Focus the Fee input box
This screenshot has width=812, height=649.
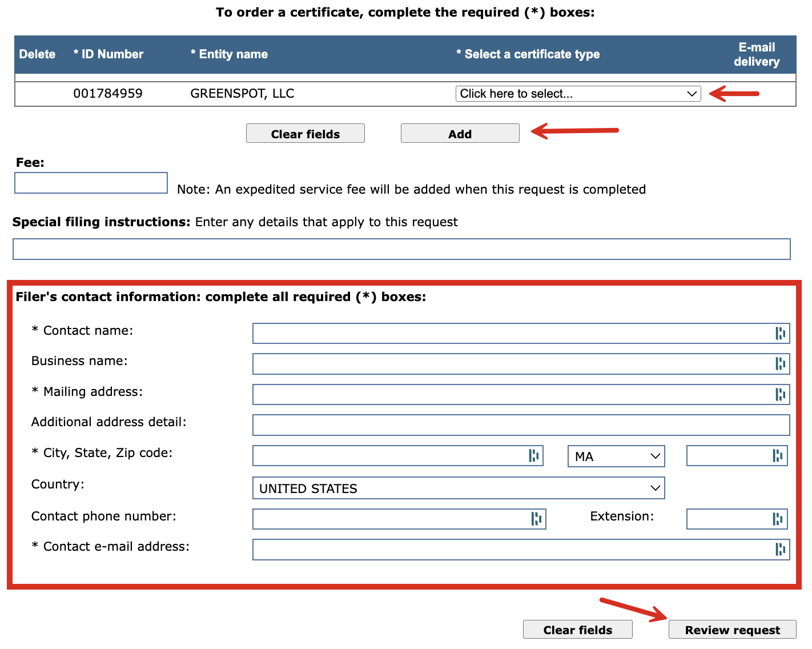[x=91, y=183]
